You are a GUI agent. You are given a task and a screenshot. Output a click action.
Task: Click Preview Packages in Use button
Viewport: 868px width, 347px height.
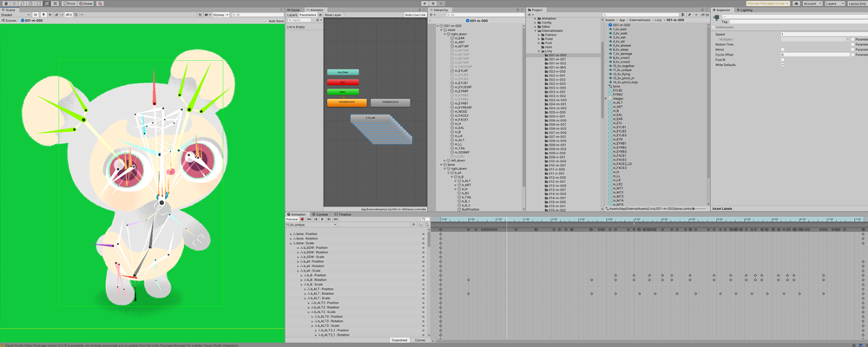pos(767,3)
